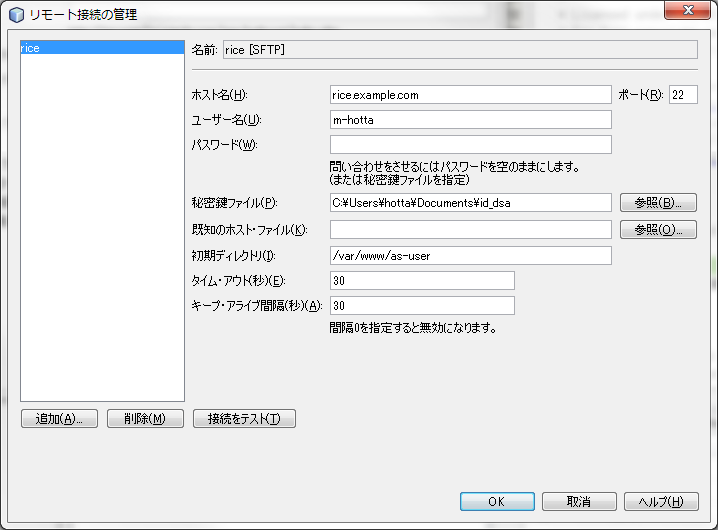Remove the connection using 削除(M) button
The image size is (718, 531).
pyautogui.click(x=145, y=418)
